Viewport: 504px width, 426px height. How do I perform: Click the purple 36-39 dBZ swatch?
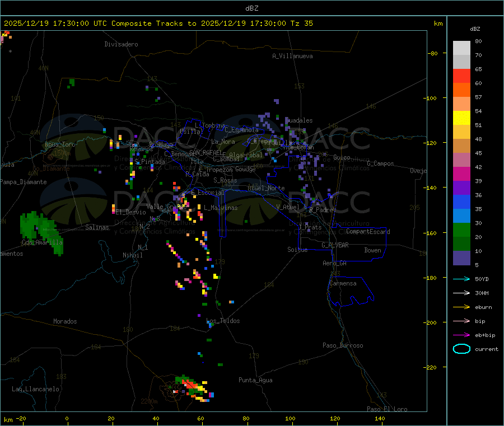461,188
